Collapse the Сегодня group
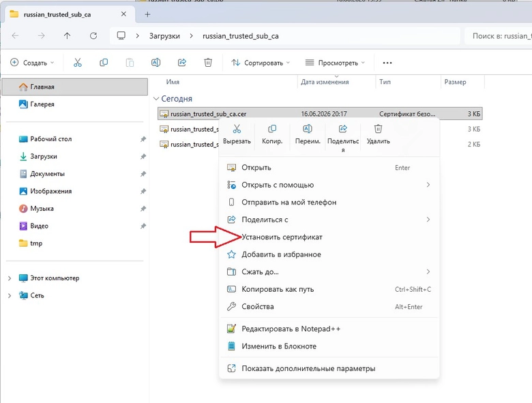This screenshot has width=532, height=403. (x=156, y=99)
